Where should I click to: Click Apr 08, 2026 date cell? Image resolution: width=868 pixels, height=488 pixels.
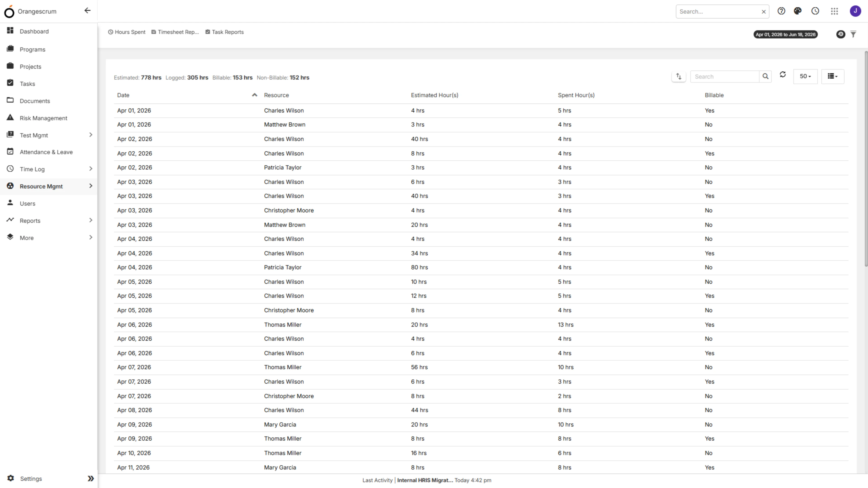point(134,410)
